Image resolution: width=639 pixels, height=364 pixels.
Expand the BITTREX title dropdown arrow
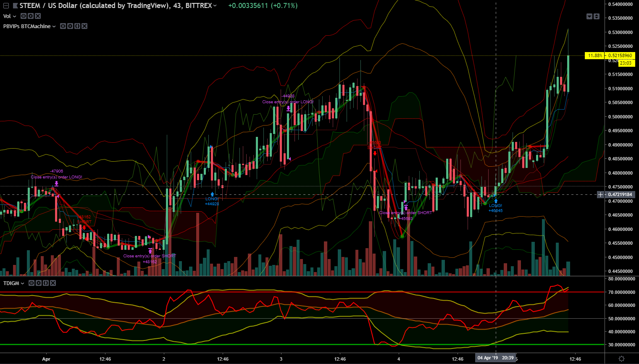coord(215,6)
